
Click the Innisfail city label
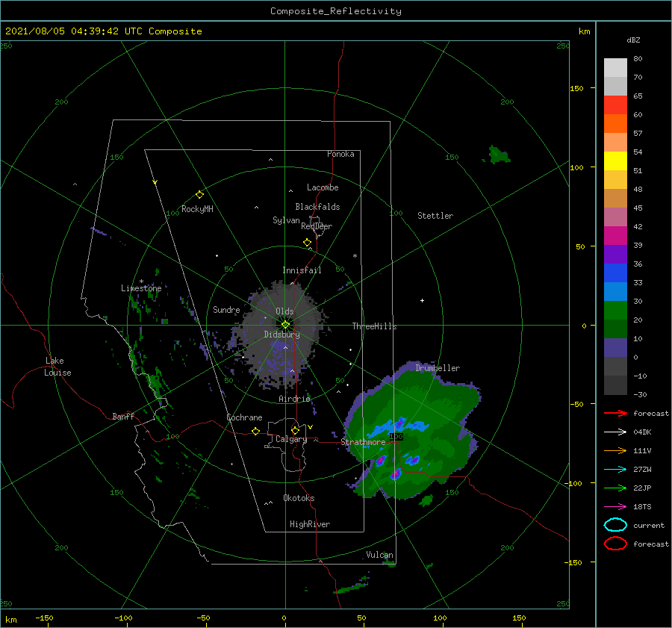point(302,270)
